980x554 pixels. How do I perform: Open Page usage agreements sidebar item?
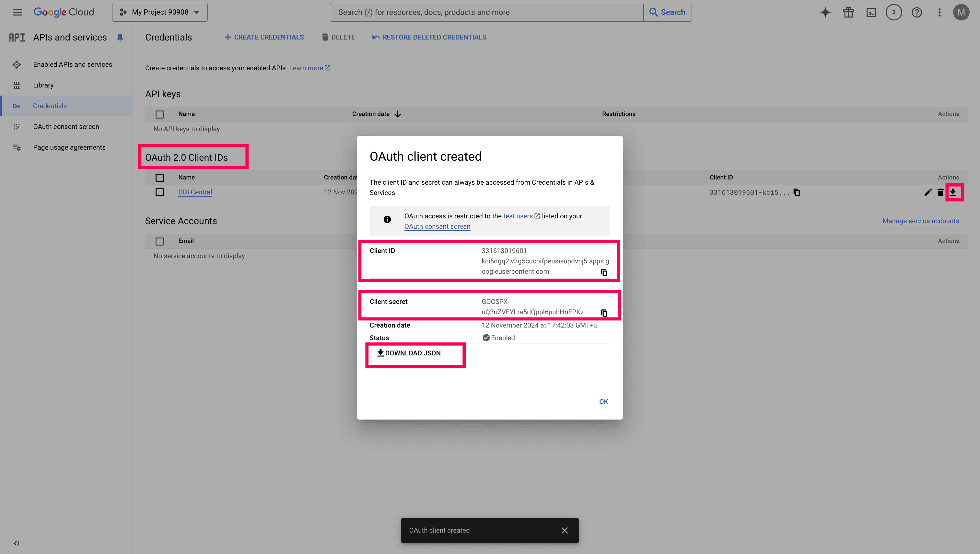click(69, 147)
